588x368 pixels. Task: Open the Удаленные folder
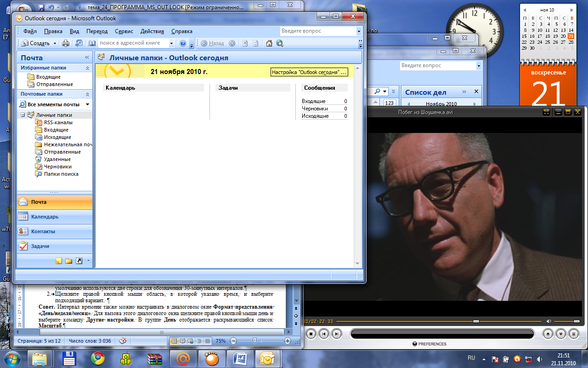[x=57, y=159]
